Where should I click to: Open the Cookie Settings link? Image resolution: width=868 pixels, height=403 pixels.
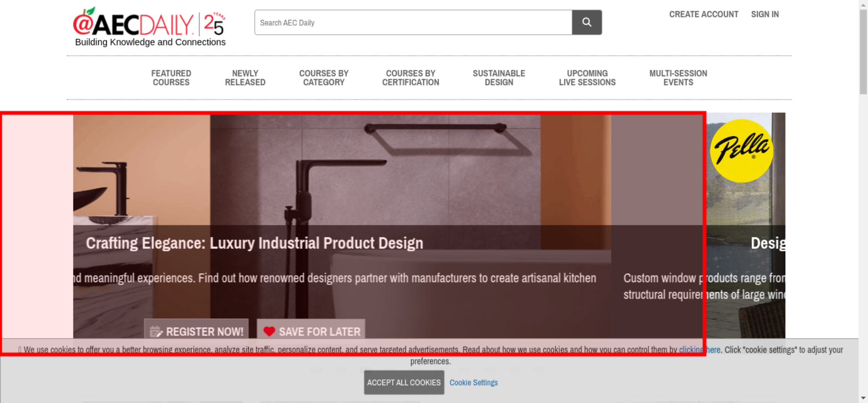coord(473,383)
